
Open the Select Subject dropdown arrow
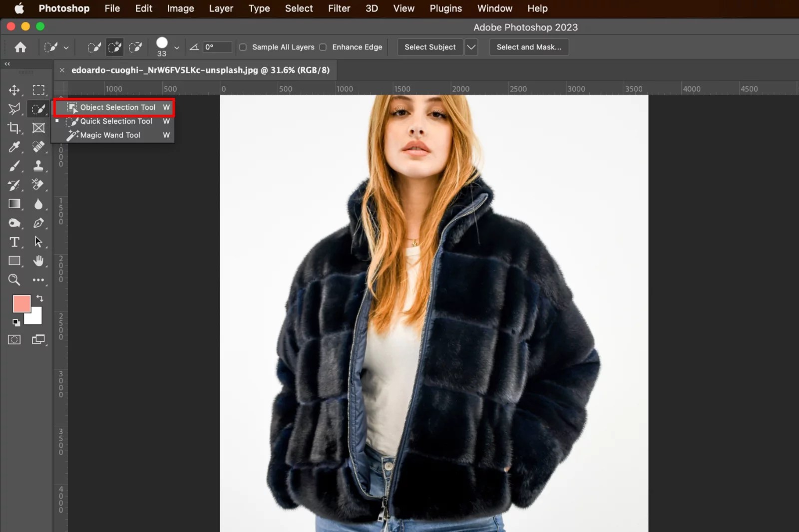[x=470, y=47]
